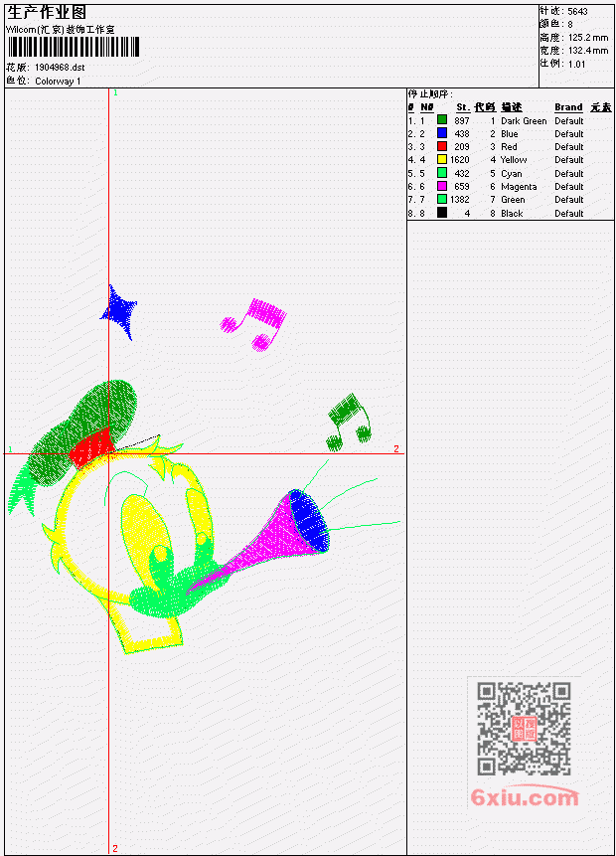Click the stitch count 659
Viewport: 616px width, 856px height.
pyautogui.click(x=462, y=187)
